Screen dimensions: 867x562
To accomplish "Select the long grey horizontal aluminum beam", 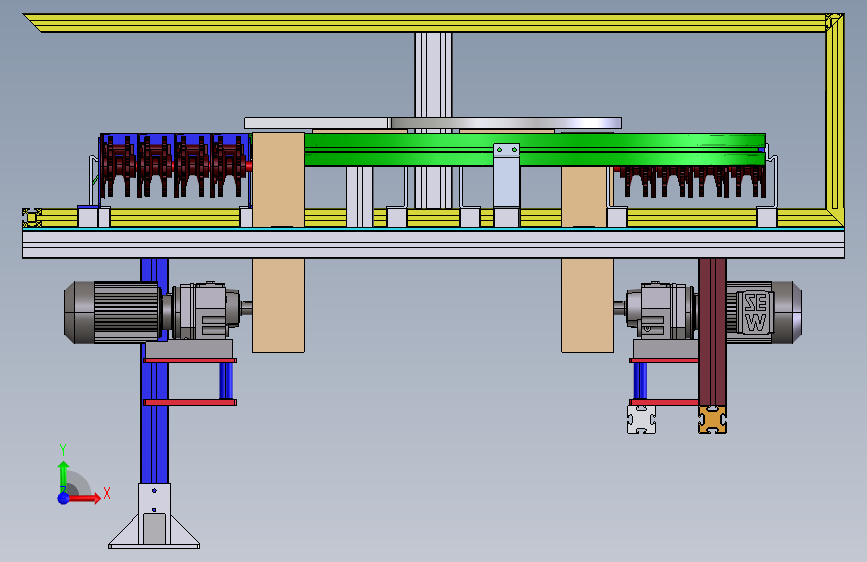I will tap(433, 244).
